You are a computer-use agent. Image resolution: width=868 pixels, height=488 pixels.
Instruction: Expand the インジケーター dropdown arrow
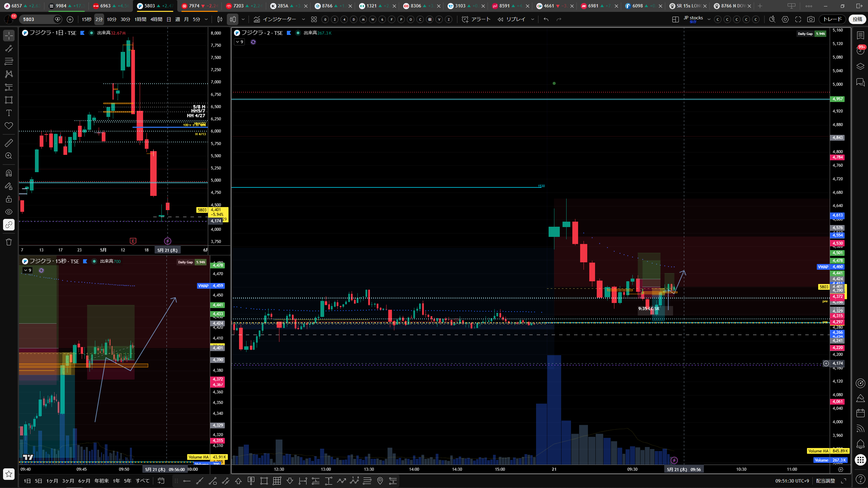[x=303, y=19]
